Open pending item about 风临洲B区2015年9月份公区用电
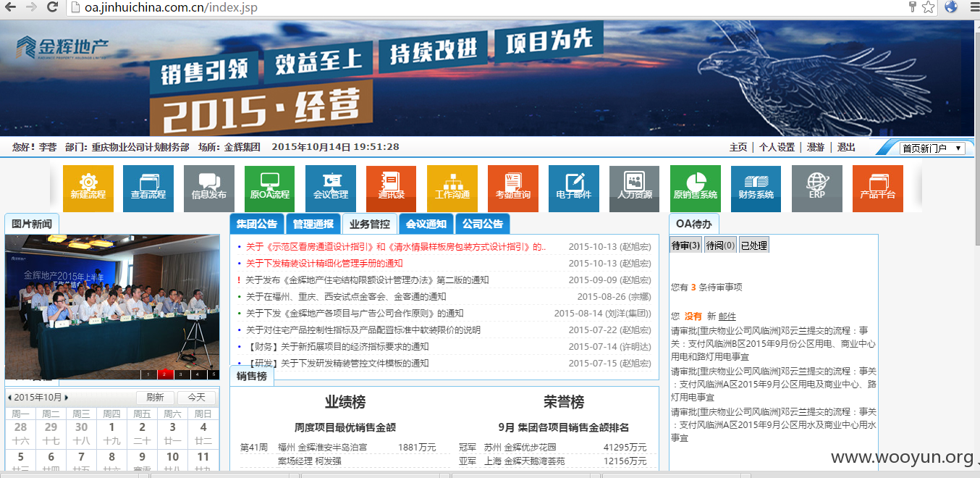Image resolution: width=980 pixels, height=478 pixels. pos(773,343)
